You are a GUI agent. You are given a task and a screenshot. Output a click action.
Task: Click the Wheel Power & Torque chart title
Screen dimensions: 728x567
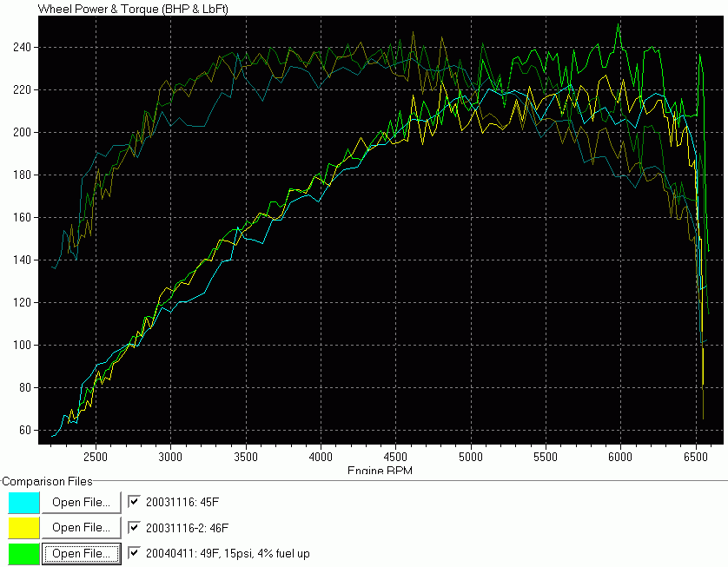point(127,8)
